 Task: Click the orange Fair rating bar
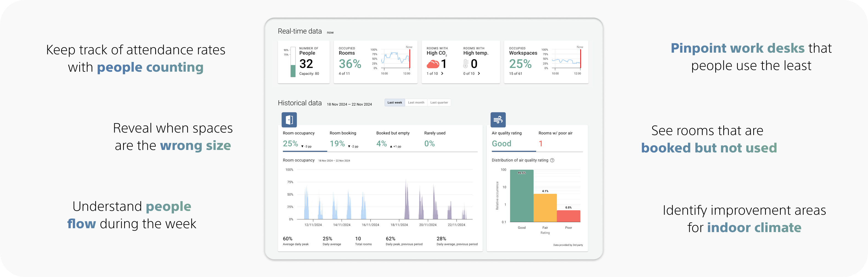point(545,208)
